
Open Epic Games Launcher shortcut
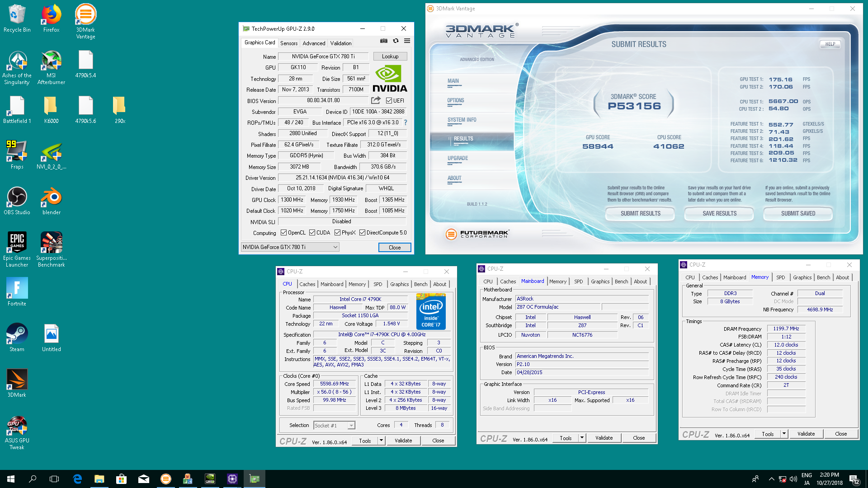(x=17, y=249)
